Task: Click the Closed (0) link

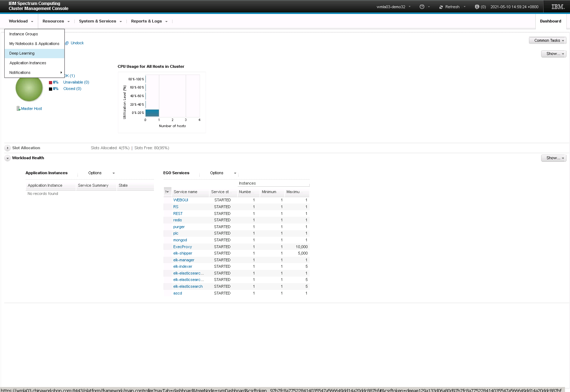Action: 72,89
